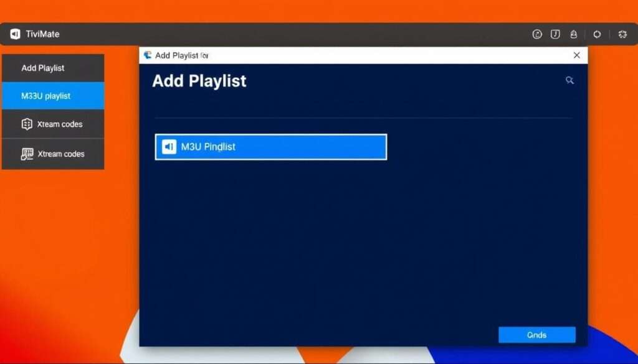638x364 pixels.
Task: Select the Xteam codes sidebar entry
Action: (53, 124)
